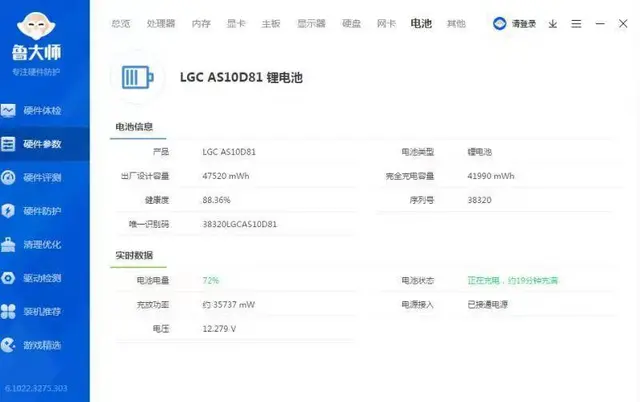640x402 pixels.
Task: Open the 显示器 tab
Action: tap(311, 24)
